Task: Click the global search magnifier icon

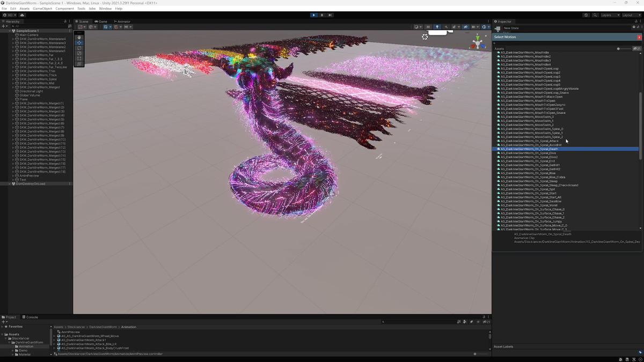Action: coord(594,15)
